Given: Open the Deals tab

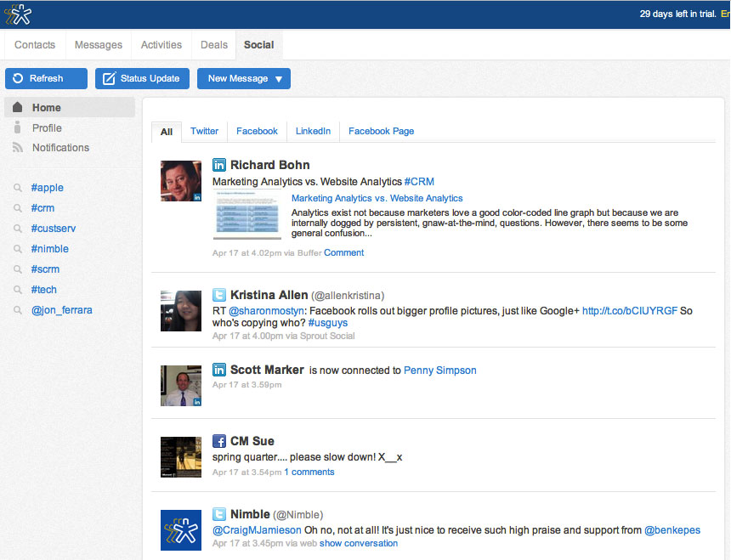Looking at the screenshot, I should pos(214,45).
